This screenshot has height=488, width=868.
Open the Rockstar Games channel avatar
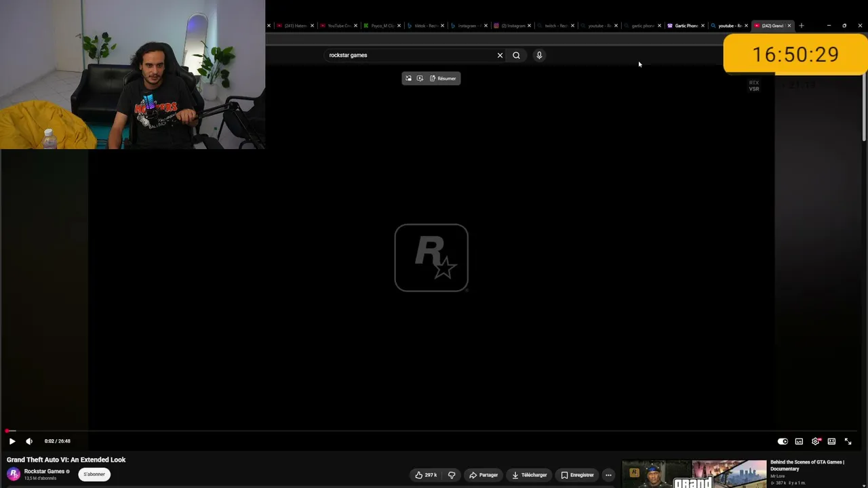(x=14, y=474)
